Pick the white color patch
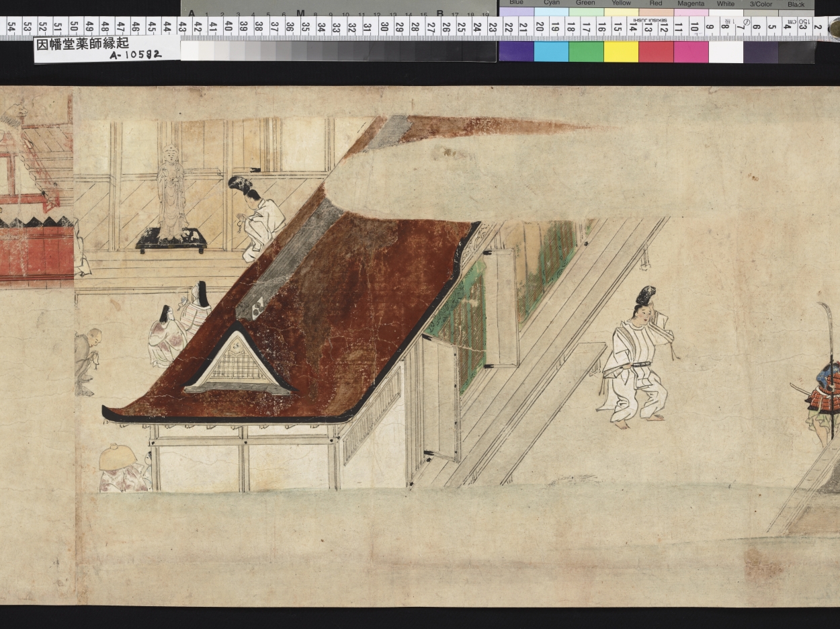 tap(726, 52)
